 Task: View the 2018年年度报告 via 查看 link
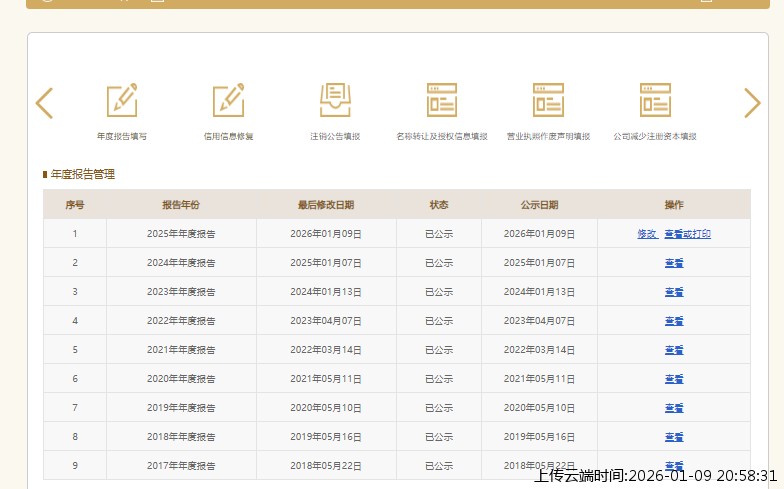674,437
